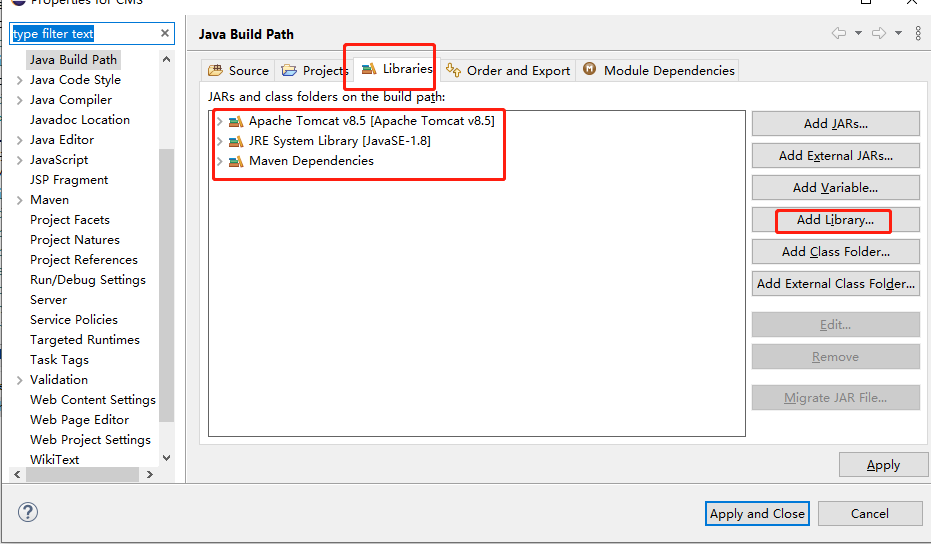Image resolution: width=931 pixels, height=544 pixels.
Task: Expand the JRE System Library node
Action: click(x=220, y=141)
